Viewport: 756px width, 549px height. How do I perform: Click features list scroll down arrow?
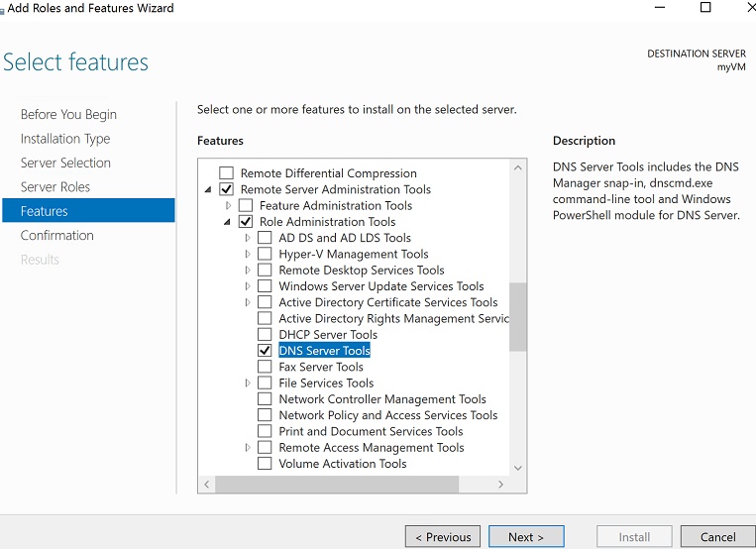[518, 468]
